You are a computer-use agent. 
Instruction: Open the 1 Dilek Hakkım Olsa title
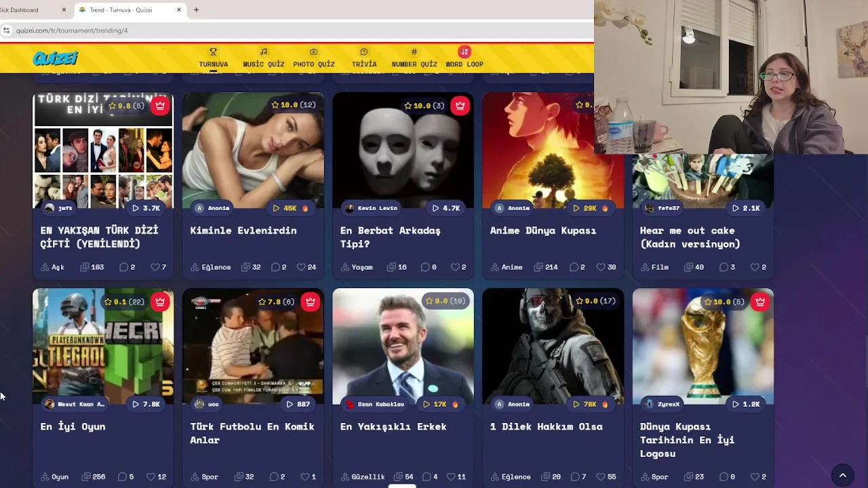tap(547, 426)
